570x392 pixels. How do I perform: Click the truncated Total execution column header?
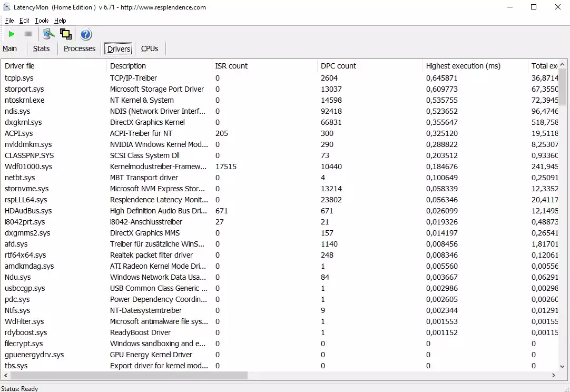click(543, 66)
